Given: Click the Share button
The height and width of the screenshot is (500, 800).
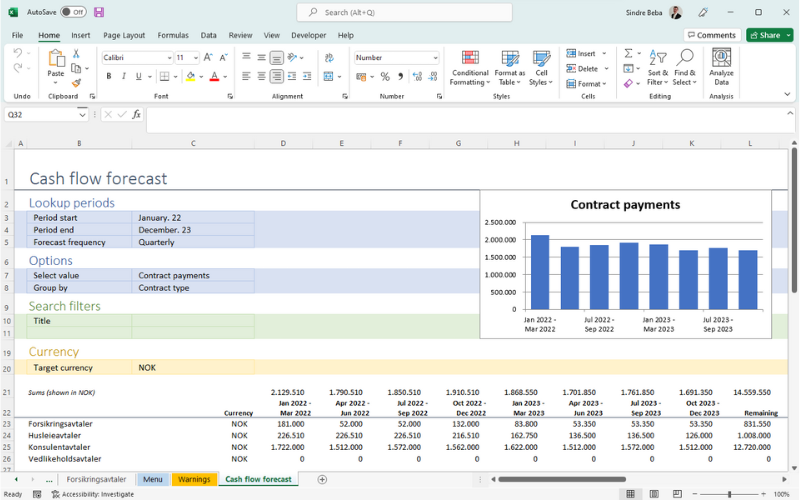Looking at the screenshot, I should pos(765,35).
